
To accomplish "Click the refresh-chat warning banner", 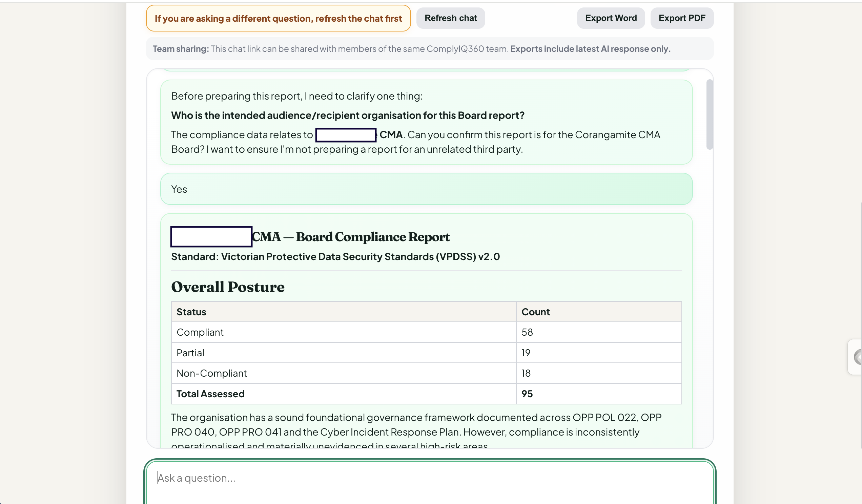I will click(278, 18).
